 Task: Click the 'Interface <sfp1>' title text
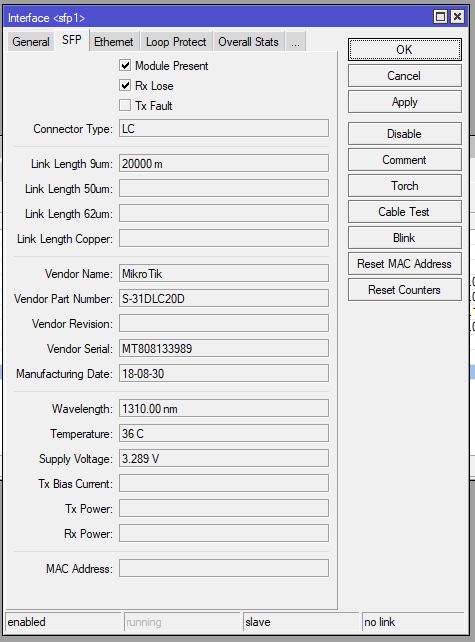pos(46,18)
